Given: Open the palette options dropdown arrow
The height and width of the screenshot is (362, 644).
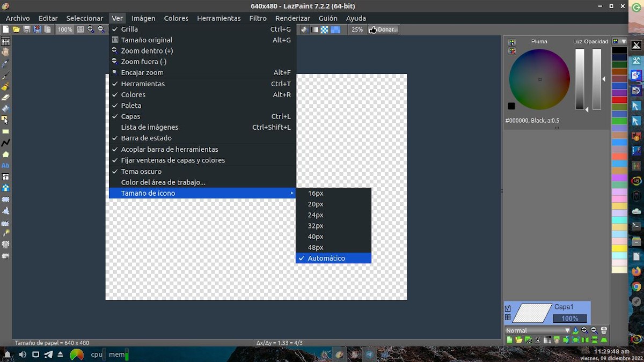Looking at the screenshot, I should [x=624, y=41].
